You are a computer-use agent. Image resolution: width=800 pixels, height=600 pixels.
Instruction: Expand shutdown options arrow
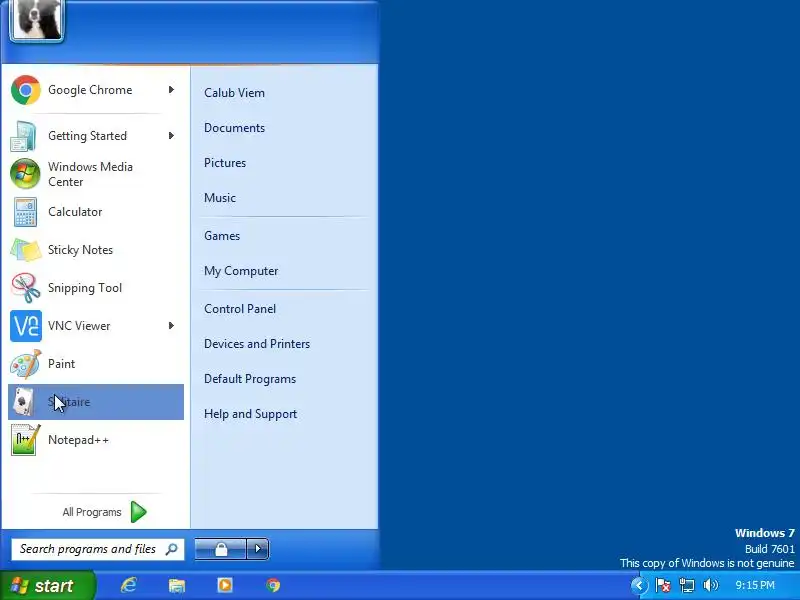[x=258, y=549]
